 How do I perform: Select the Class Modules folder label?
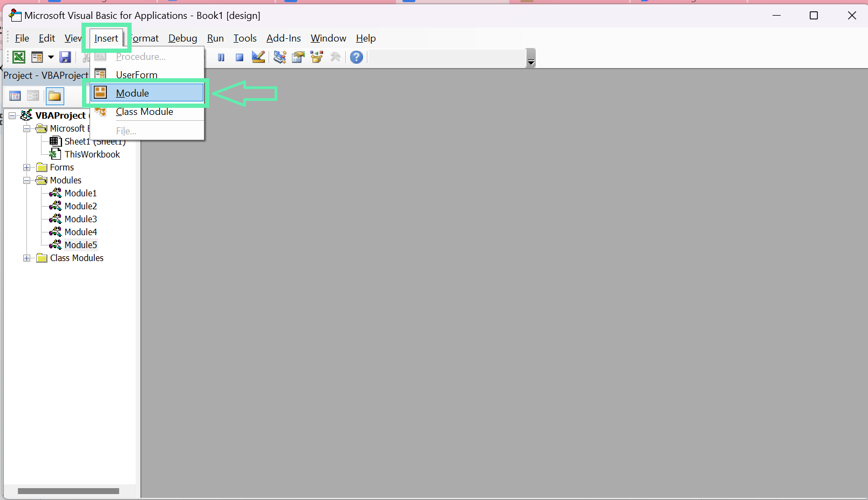tap(77, 258)
